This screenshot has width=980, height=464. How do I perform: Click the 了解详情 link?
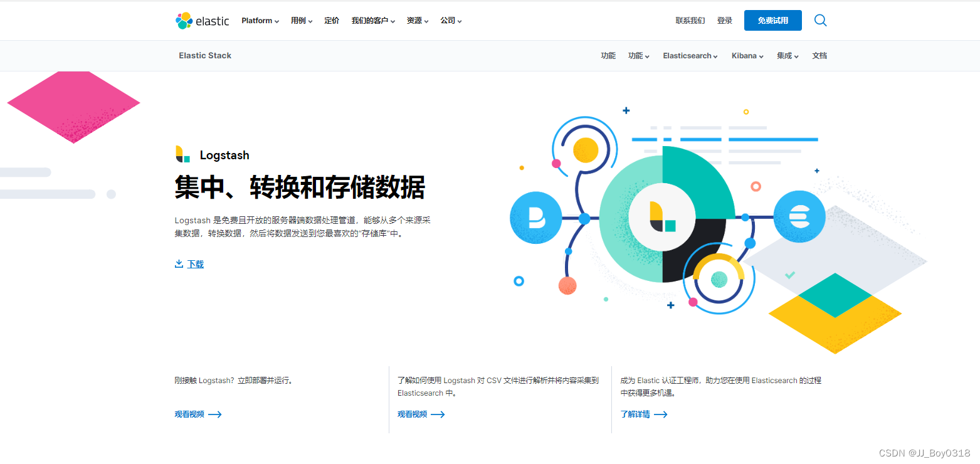click(x=635, y=414)
